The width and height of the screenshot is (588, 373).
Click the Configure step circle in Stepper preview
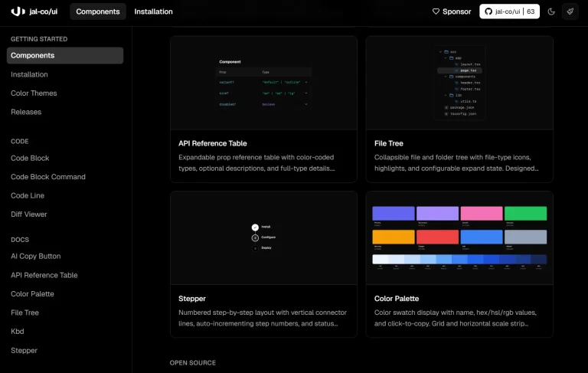click(x=255, y=237)
